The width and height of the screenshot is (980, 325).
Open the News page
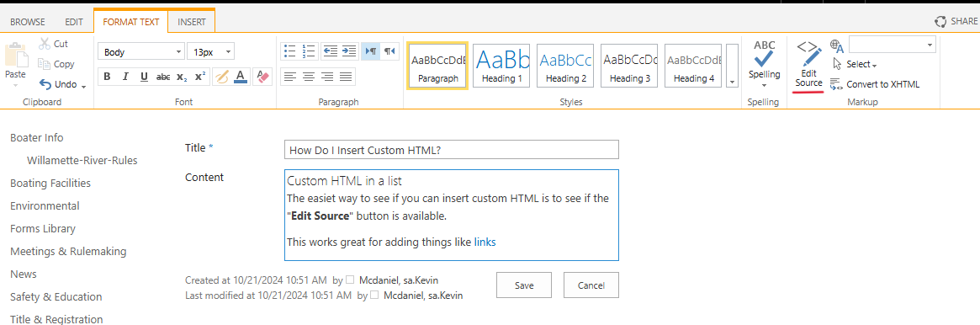coord(24,274)
